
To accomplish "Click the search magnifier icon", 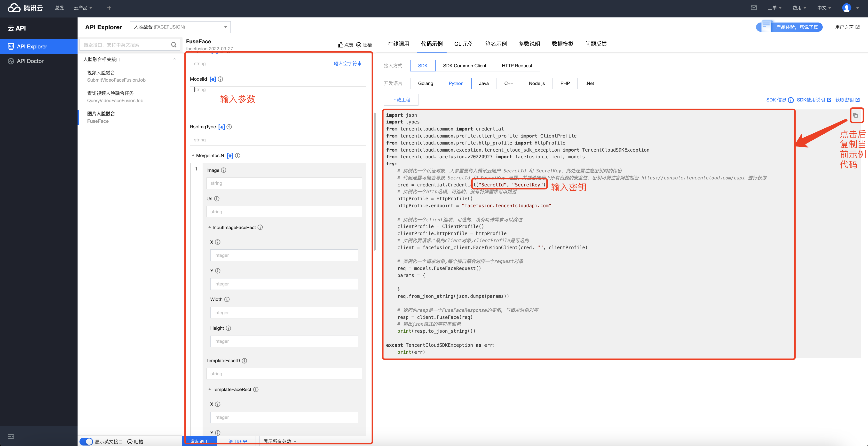I will pyautogui.click(x=174, y=45).
